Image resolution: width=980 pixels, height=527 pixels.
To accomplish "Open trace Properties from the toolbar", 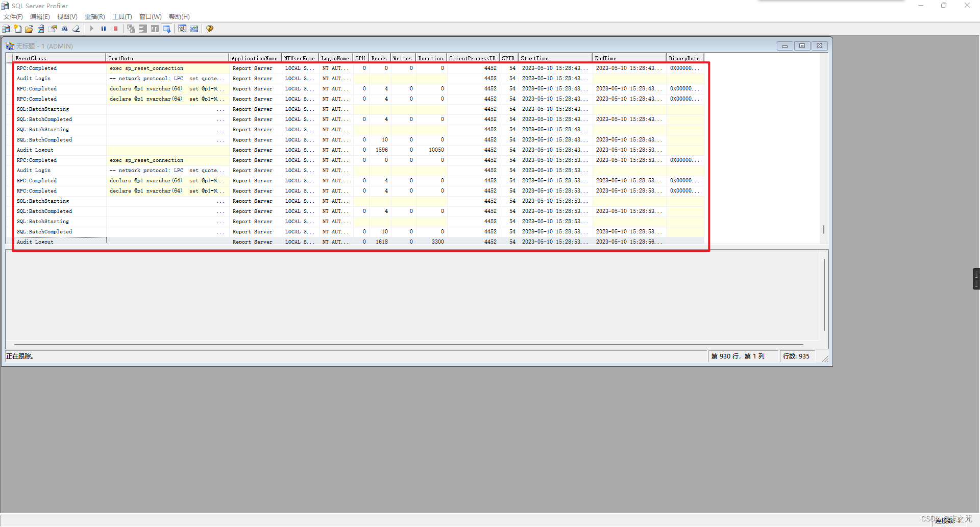I will pyautogui.click(x=53, y=29).
